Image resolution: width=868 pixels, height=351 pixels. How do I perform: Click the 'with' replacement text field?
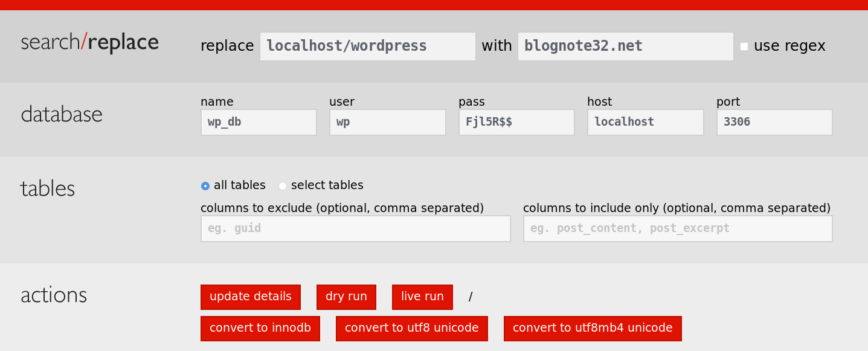pyautogui.click(x=625, y=47)
